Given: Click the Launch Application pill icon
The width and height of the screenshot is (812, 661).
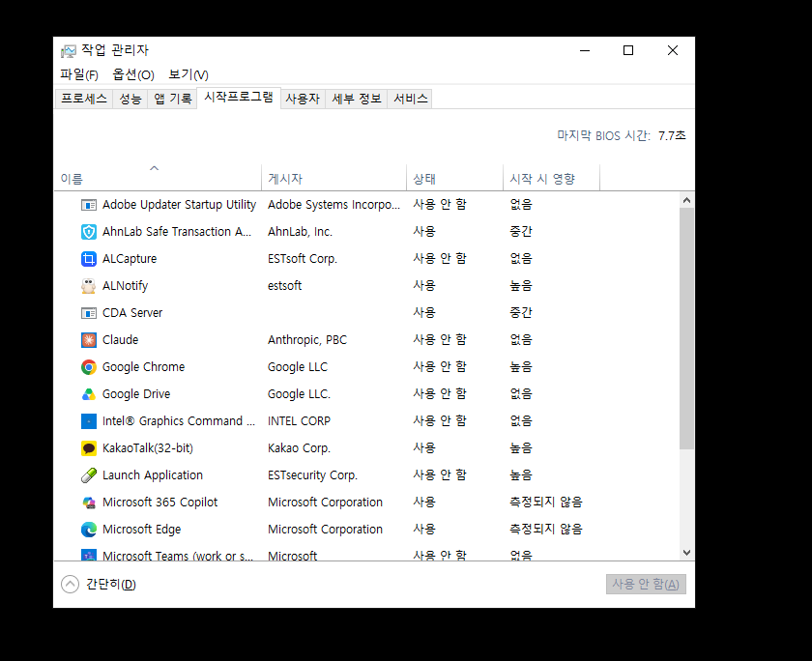Looking at the screenshot, I should (x=89, y=475).
